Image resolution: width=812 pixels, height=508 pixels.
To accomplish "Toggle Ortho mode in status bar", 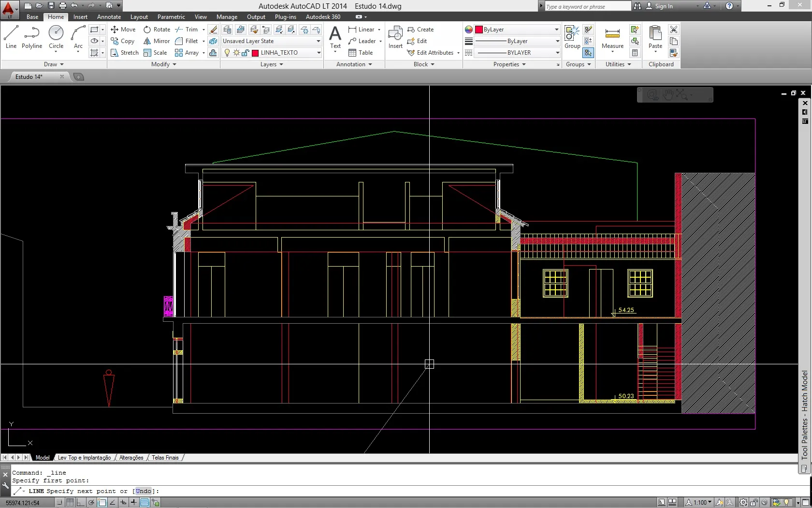I will pyautogui.click(x=81, y=503).
